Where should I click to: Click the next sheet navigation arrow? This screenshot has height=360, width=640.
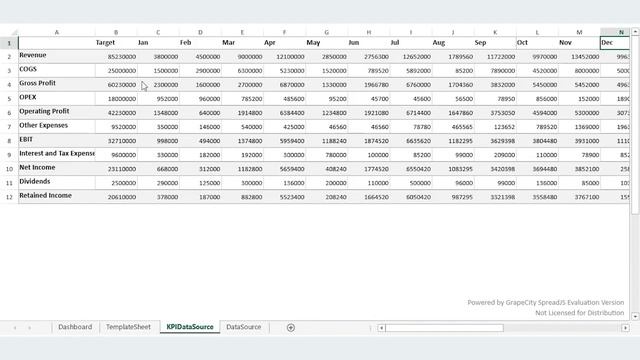[x=29, y=327]
